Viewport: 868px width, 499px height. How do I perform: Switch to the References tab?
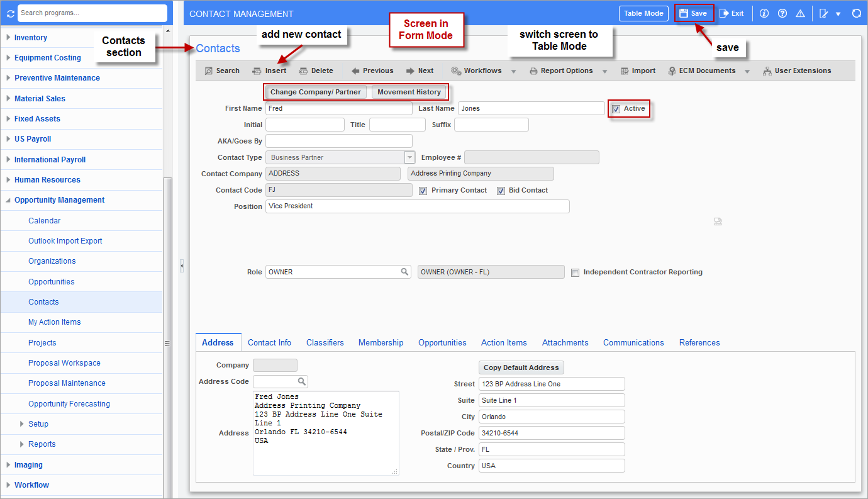click(x=699, y=343)
